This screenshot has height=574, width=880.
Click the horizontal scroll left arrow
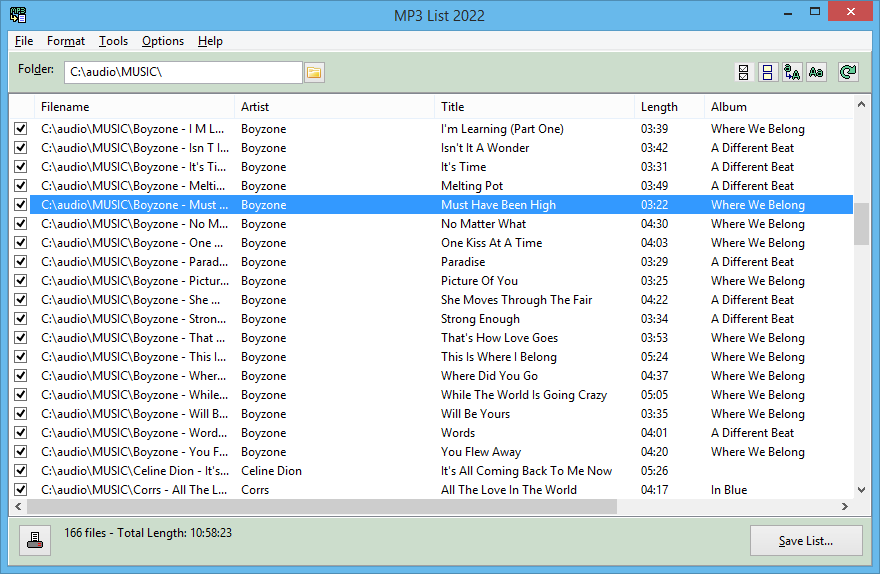pos(19,507)
